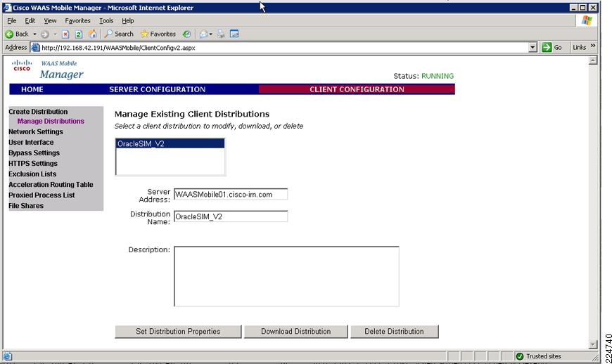Switch to the SERVER CONFIGURATION tab
The height and width of the screenshot is (364, 612).
click(x=157, y=89)
